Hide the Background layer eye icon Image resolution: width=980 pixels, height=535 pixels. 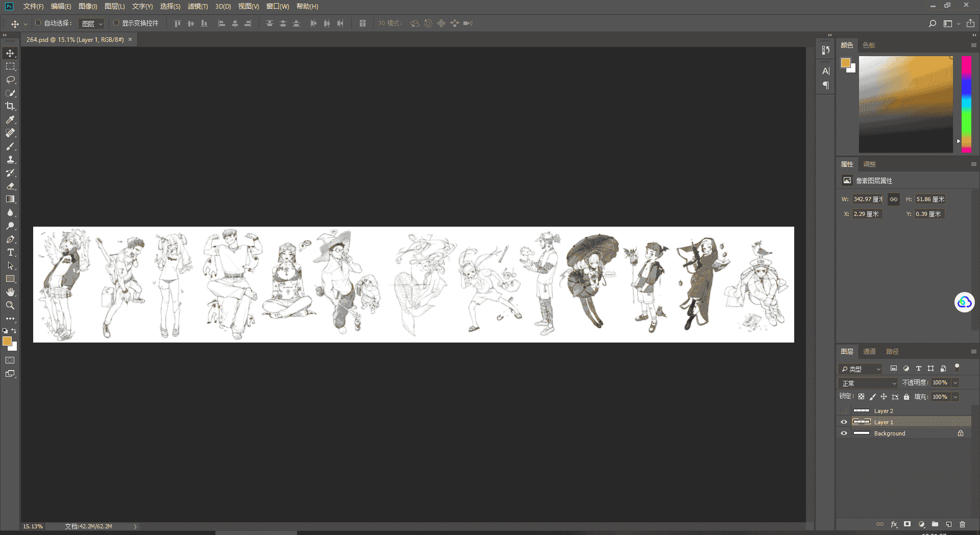(844, 433)
